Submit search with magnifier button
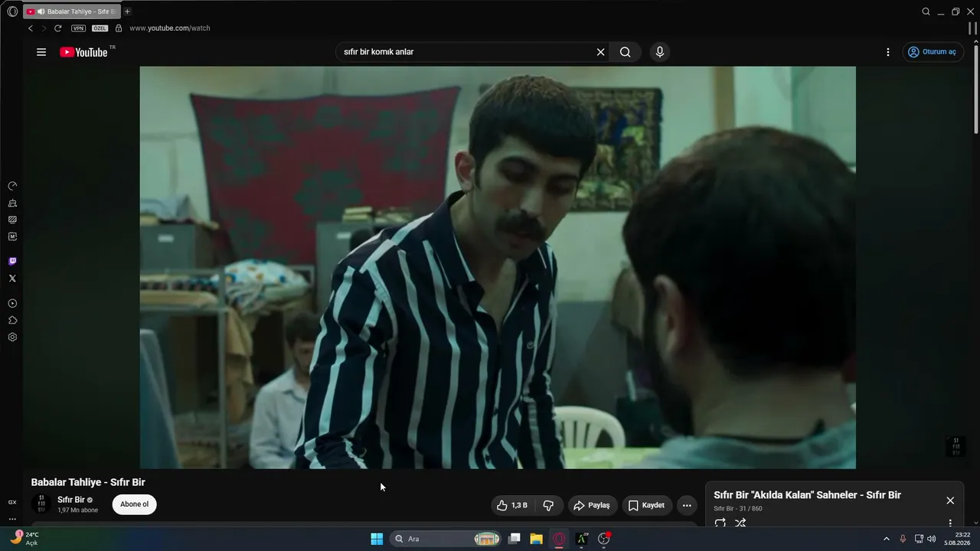This screenshot has height=551, width=980. tap(626, 52)
